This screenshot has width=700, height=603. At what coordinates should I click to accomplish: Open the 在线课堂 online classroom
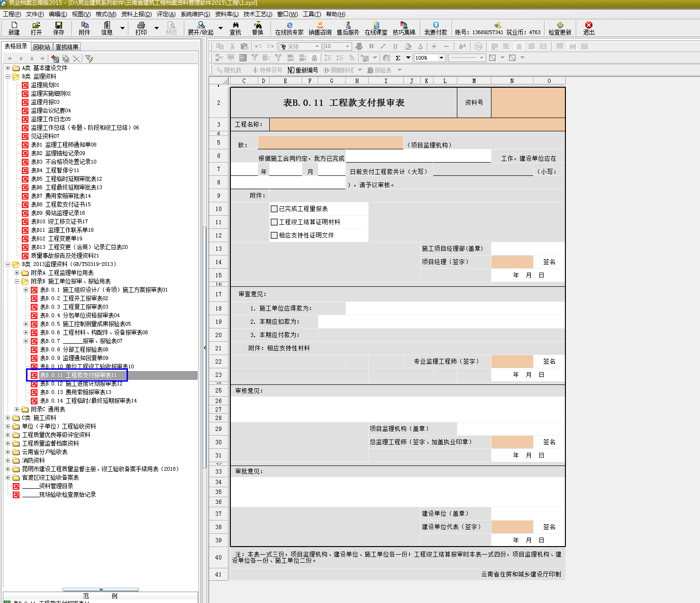tap(376, 28)
